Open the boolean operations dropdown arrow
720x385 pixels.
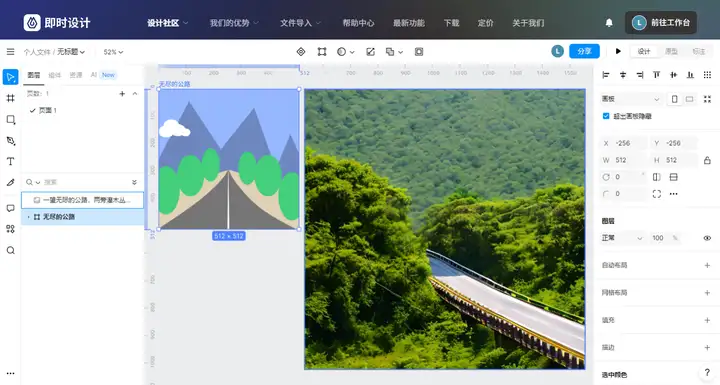click(x=400, y=52)
